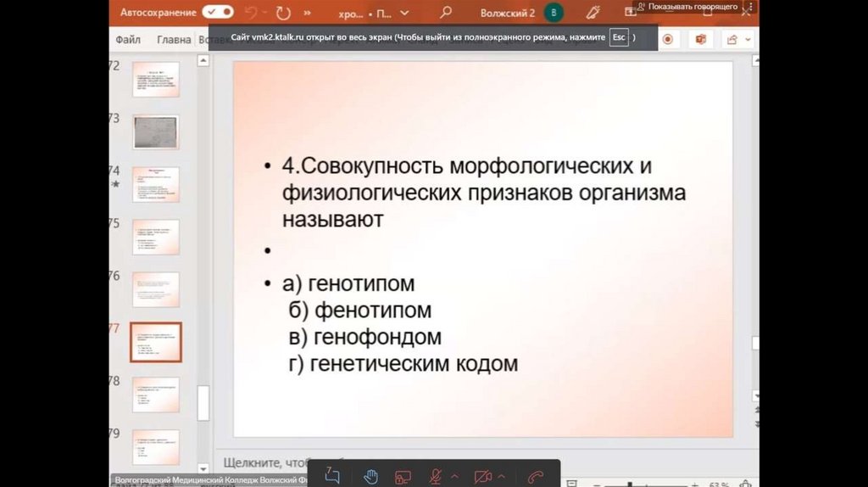Select slide 72 thumbnail
868x487 pixels.
156,79
